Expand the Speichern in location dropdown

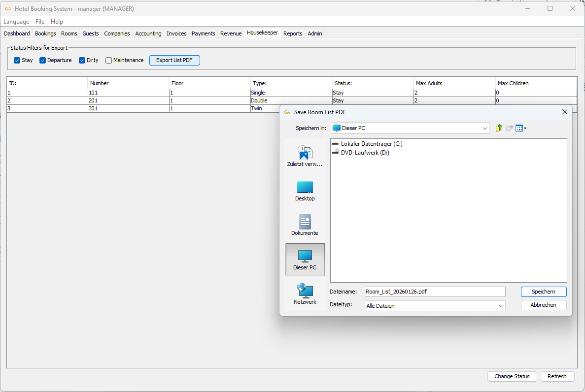coord(484,128)
